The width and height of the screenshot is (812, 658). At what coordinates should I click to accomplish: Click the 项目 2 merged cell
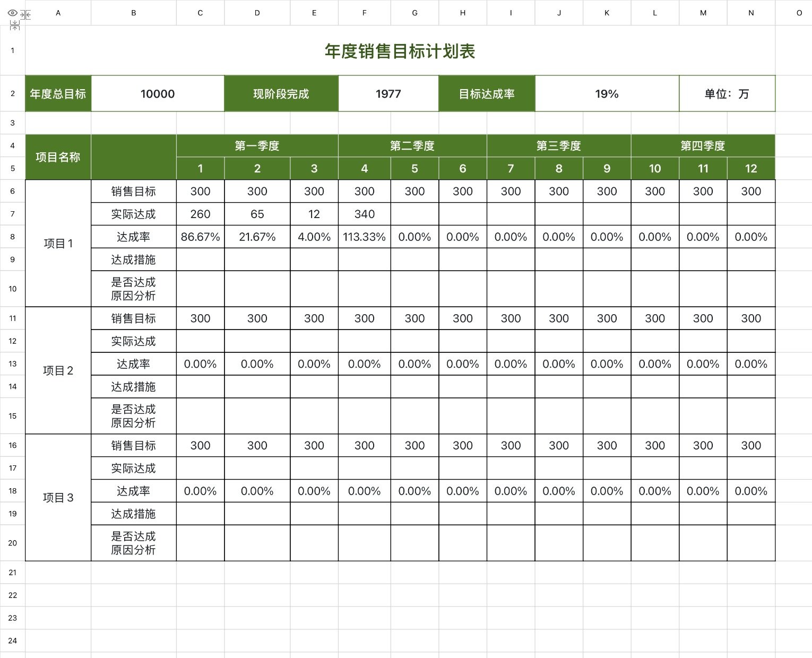(x=58, y=370)
